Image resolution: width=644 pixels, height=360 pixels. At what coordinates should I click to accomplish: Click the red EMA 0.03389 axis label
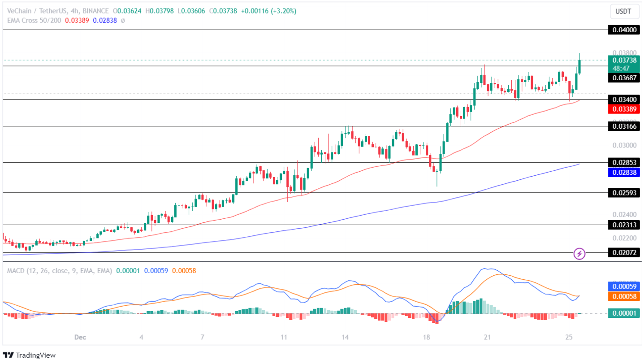click(623, 109)
